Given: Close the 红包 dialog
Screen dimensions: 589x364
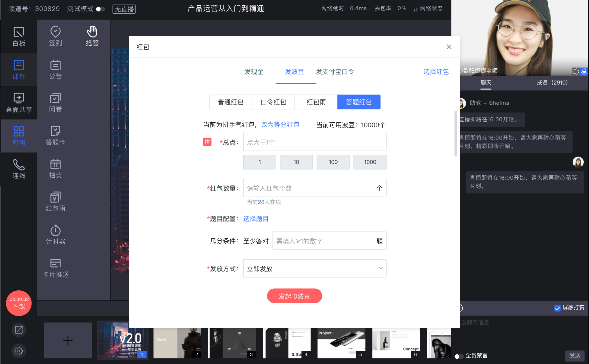Looking at the screenshot, I should coord(449,47).
